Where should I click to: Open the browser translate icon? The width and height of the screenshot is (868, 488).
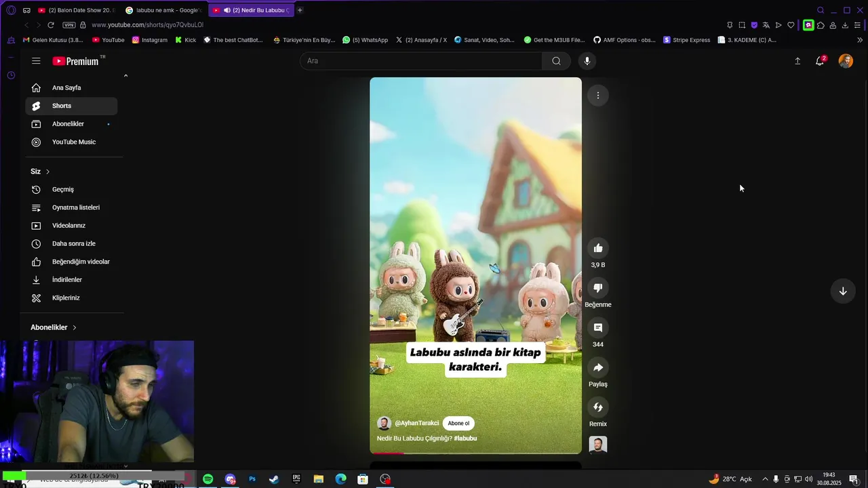point(766,25)
